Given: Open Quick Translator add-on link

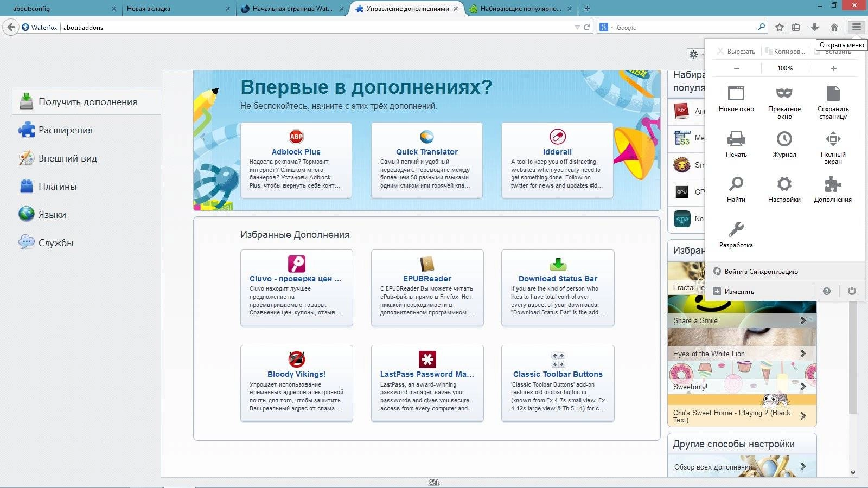Looking at the screenshot, I should pyautogui.click(x=426, y=152).
